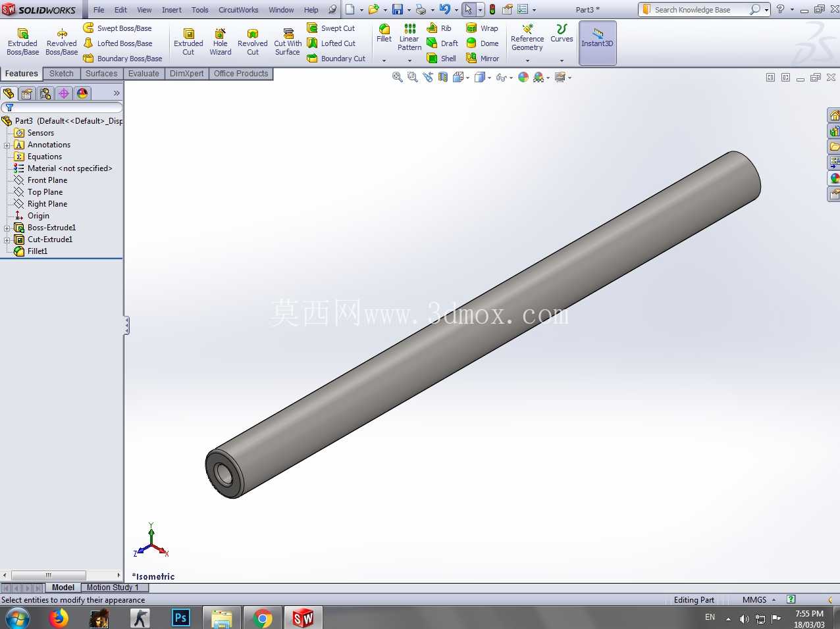Open the Hole Wizard
Image resolution: width=840 pixels, height=629 pixels.
pyautogui.click(x=221, y=42)
